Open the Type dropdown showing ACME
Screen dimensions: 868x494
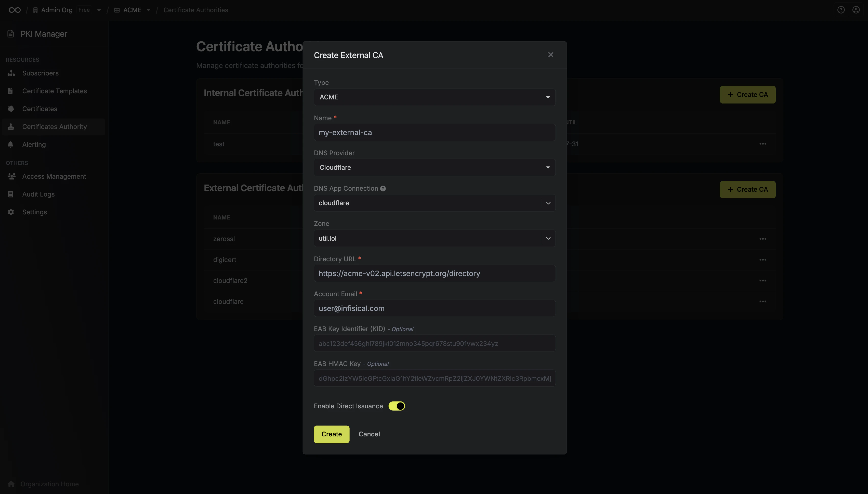tap(435, 97)
